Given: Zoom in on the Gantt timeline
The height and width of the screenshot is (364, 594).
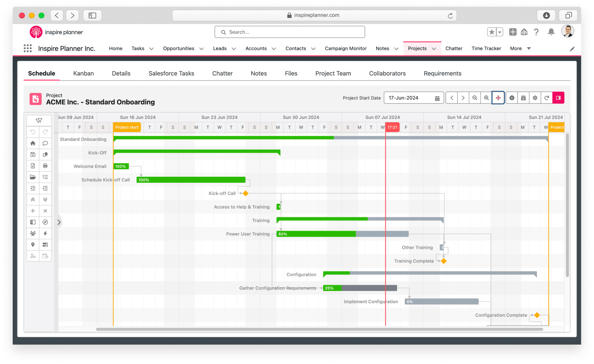Looking at the screenshot, I should pos(486,97).
